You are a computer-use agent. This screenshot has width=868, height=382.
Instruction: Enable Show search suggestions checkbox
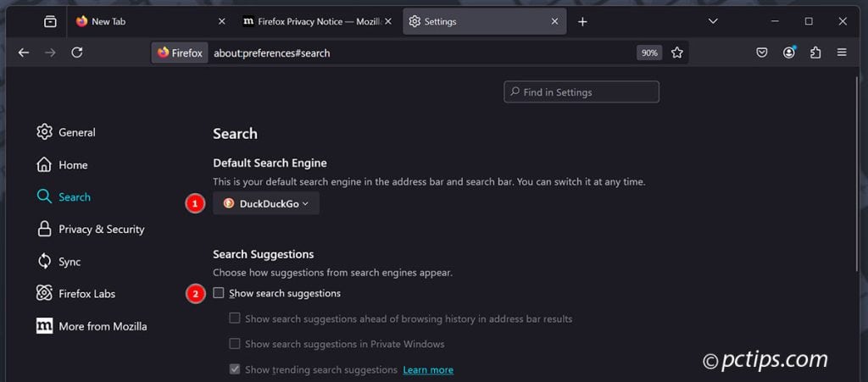[219, 293]
